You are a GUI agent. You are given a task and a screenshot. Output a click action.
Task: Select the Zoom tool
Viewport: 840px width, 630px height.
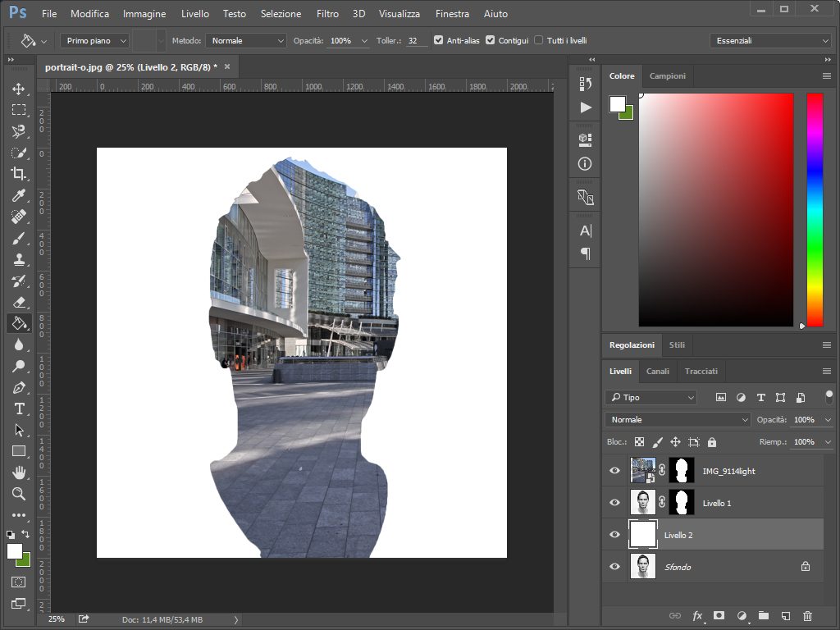tap(18, 494)
